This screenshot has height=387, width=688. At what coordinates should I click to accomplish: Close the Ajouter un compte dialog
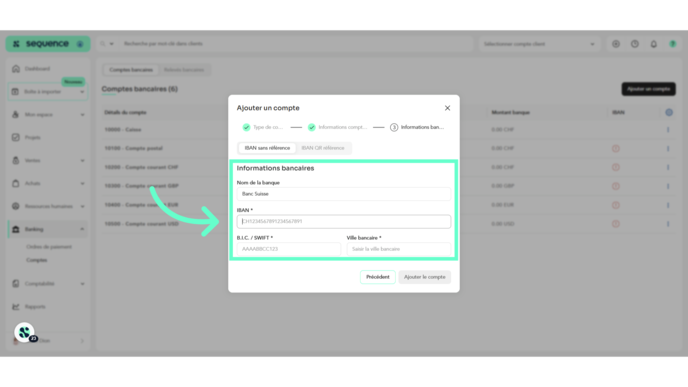click(x=447, y=108)
